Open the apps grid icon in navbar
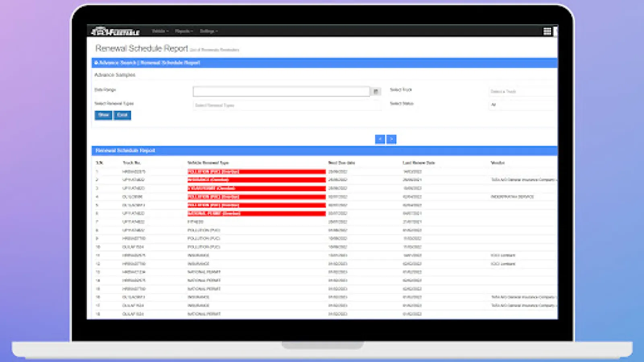 point(547,31)
